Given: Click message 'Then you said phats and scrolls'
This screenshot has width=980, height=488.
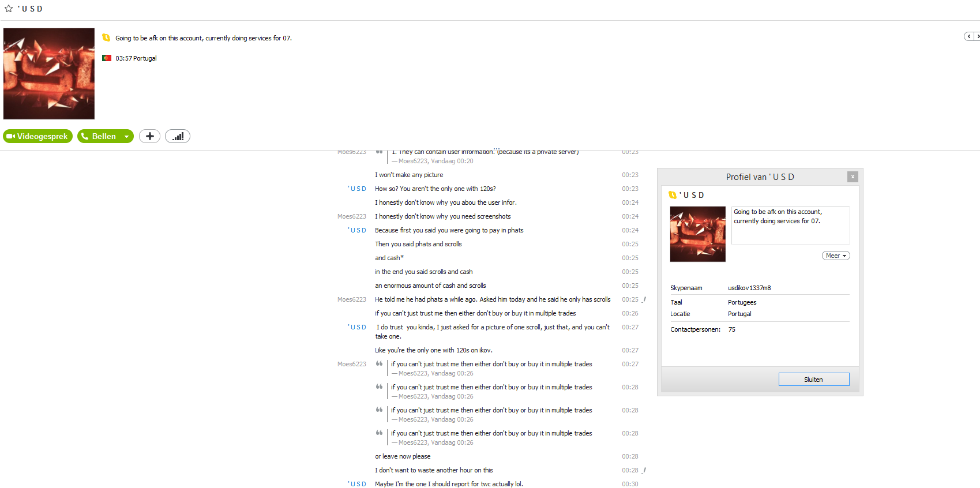Looking at the screenshot, I should 418,244.
